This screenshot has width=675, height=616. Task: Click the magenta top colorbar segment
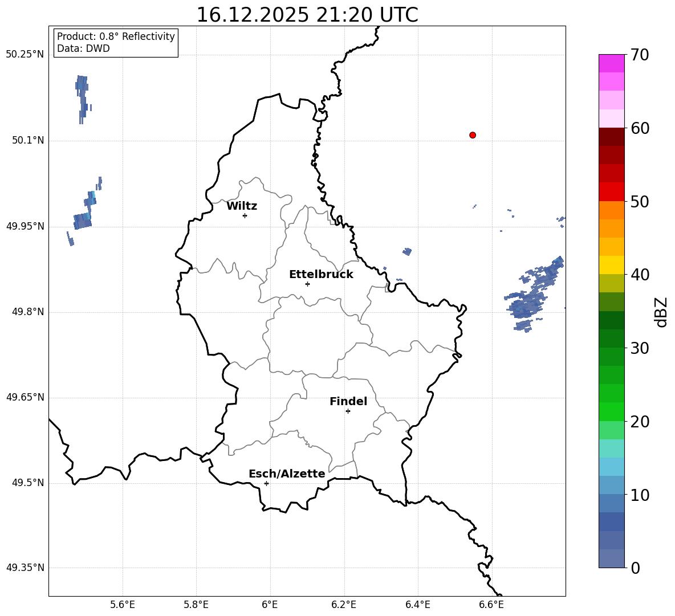[x=612, y=63]
